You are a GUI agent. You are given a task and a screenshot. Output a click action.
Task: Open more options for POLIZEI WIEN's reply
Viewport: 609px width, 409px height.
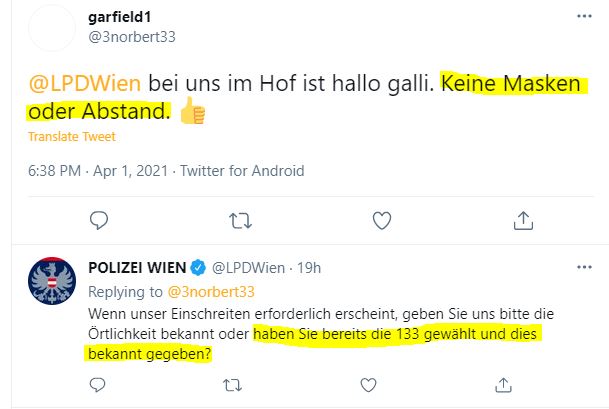point(584,267)
